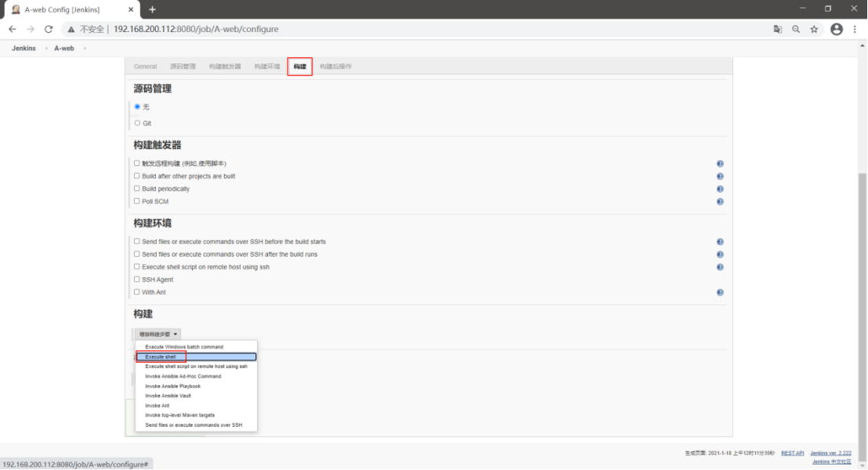Screen dimensions: 868x470
Task: Open help for Execute shell script on remote host
Action: (720, 267)
